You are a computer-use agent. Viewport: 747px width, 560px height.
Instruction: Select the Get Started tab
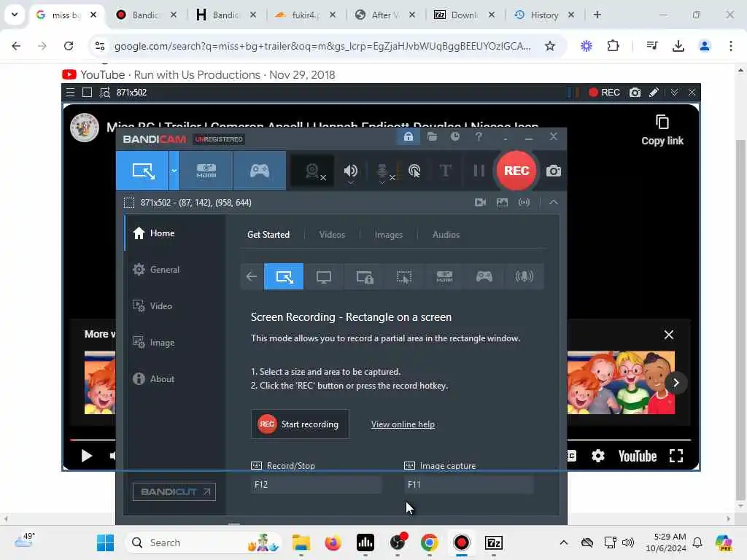point(268,235)
